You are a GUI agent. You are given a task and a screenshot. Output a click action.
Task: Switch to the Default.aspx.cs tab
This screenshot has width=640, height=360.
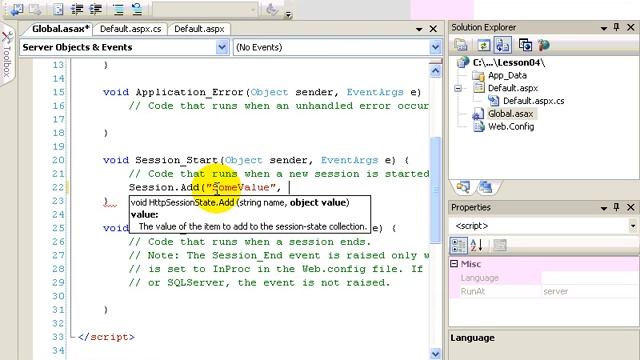pyautogui.click(x=131, y=29)
